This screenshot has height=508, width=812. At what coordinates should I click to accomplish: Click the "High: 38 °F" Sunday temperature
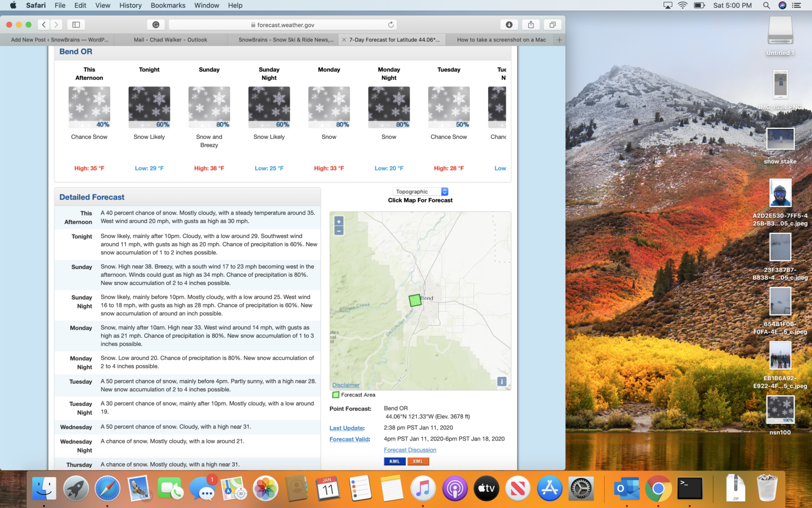[x=209, y=168]
